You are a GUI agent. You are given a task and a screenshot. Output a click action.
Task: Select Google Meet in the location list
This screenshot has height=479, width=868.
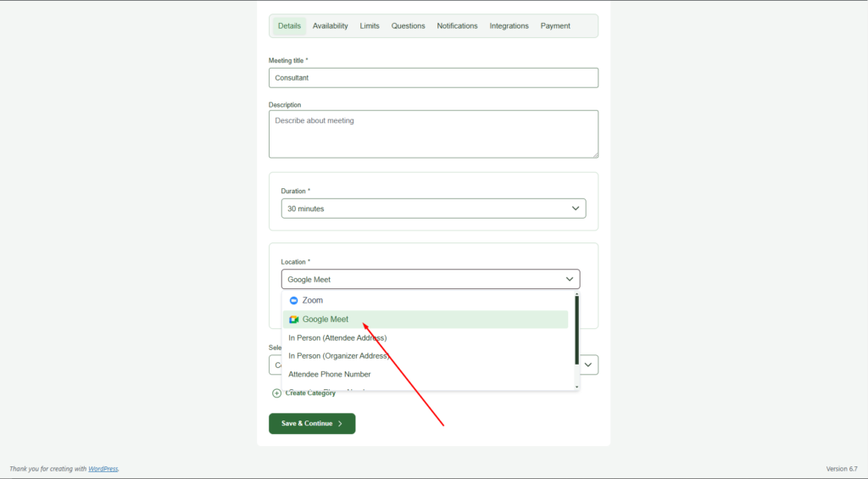pyautogui.click(x=426, y=320)
